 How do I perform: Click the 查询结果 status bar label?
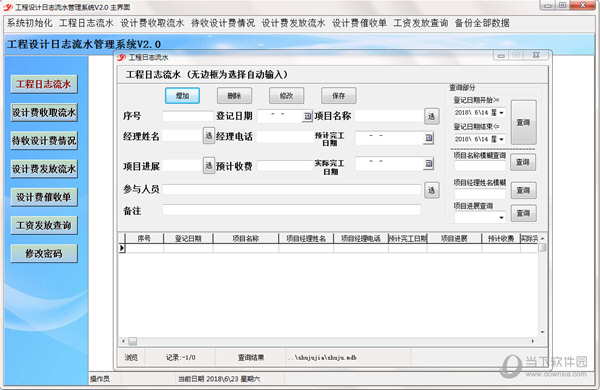click(x=251, y=357)
